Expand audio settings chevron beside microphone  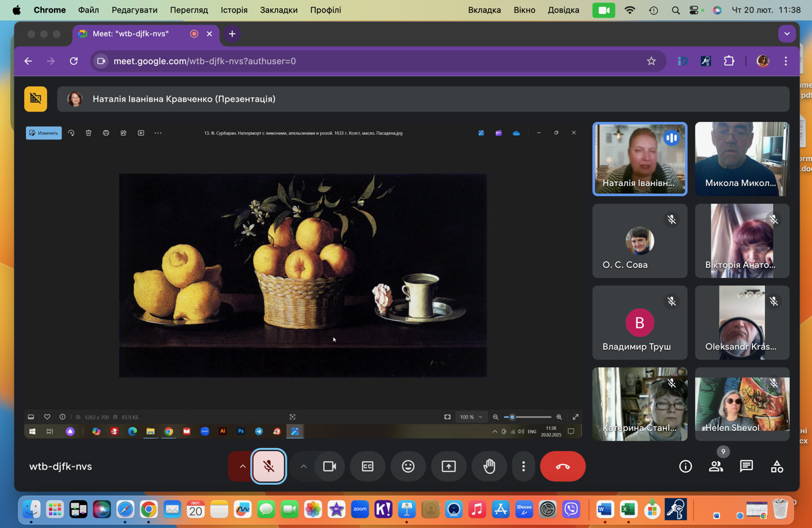(x=242, y=466)
